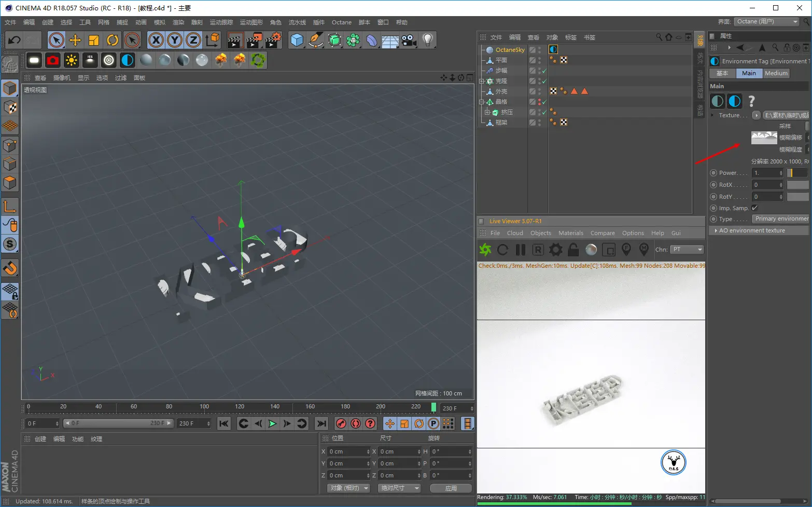The image size is (812, 507).
Task: Click the 应用 apply button
Action: point(451,488)
